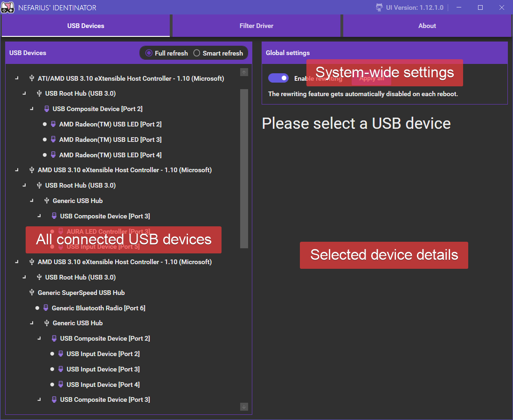This screenshot has width=513, height=420.
Task: Collapse Generic USB Hub below Generic Bluetooth Radio
Action: pos(32,323)
